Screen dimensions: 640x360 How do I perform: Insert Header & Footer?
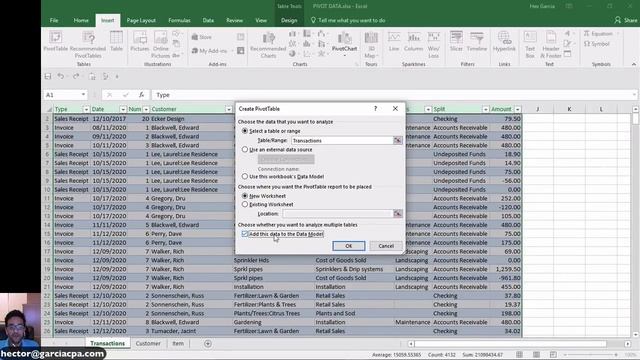pos(551,44)
